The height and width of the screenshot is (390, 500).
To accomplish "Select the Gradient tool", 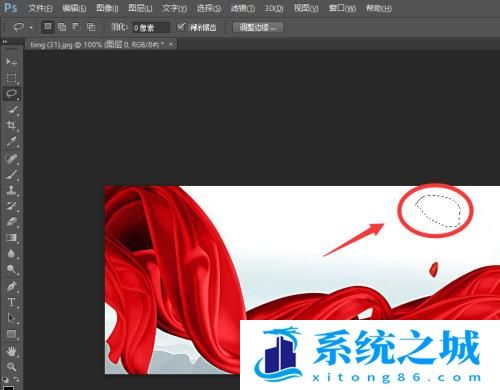I will pyautogui.click(x=11, y=237).
